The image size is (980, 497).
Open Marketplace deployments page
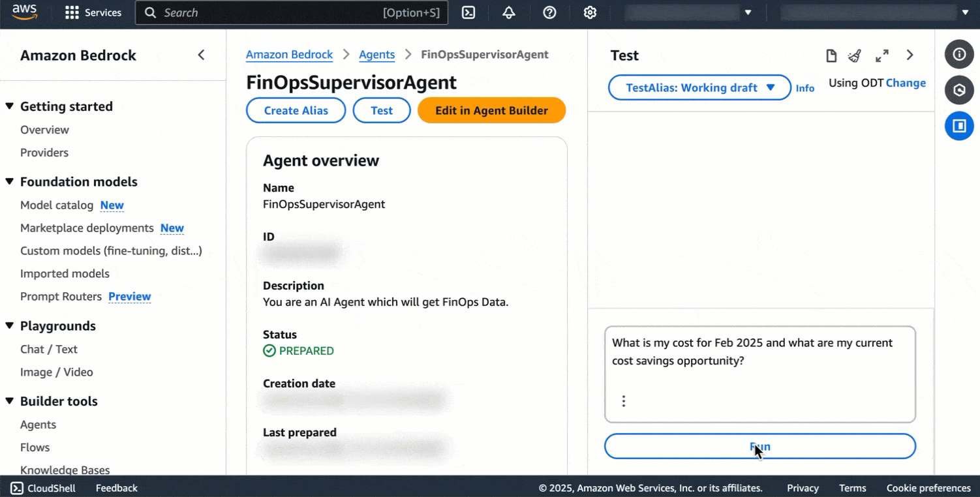(87, 228)
